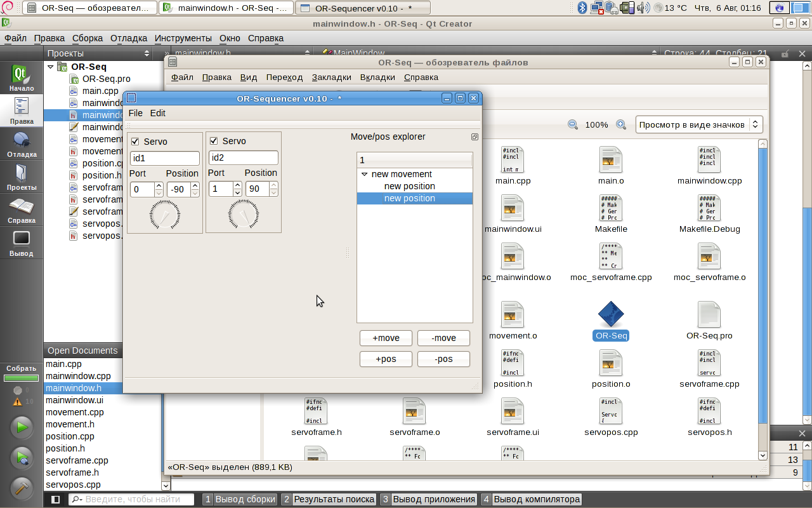Open the Начало welcome mode in Qt Creator
This screenshot has height=508, width=812.
(22, 77)
